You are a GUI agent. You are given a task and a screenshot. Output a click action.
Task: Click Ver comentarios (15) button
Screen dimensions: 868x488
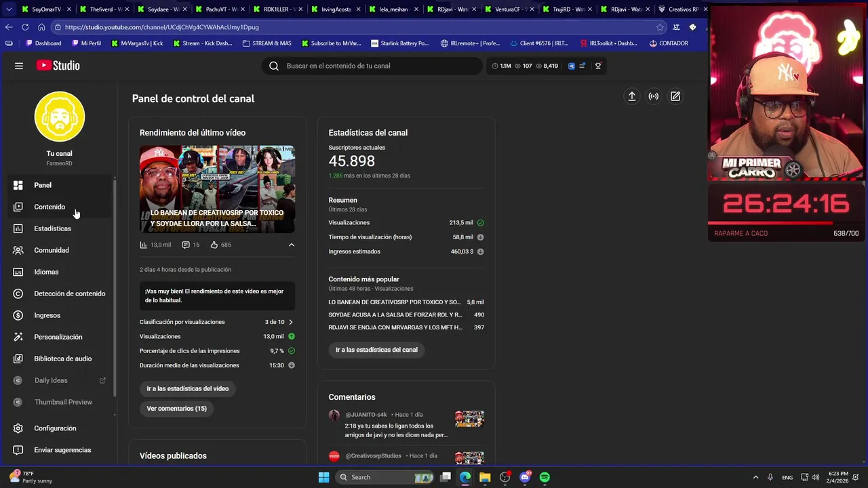point(176,408)
